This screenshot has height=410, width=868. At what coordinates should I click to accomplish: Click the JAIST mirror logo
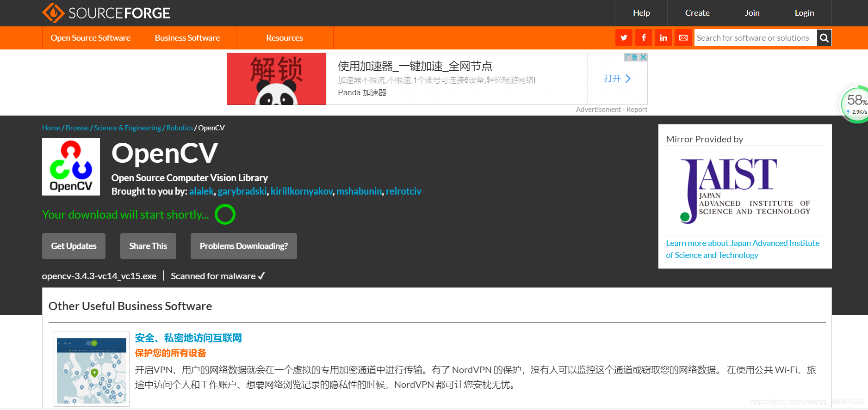[745, 191]
